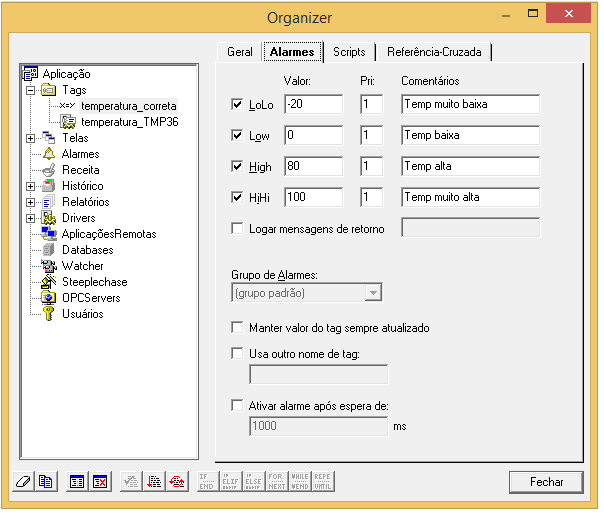
Task: Click the copy documents icon in bottom toolbar
Action: [x=45, y=481]
